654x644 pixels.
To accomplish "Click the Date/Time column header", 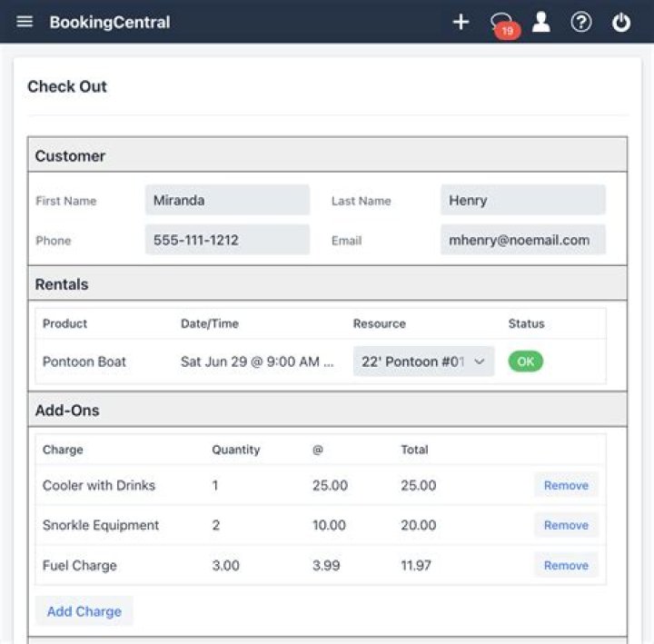I will tap(210, 323).
